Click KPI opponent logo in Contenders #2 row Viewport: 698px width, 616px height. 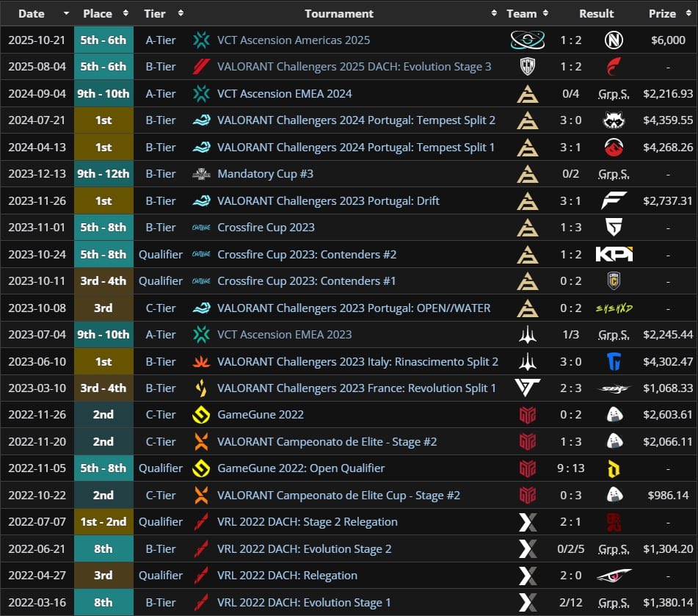(614, 254)
